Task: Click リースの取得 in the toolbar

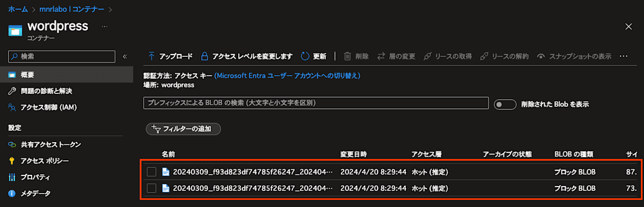Action: pos(448,56)
